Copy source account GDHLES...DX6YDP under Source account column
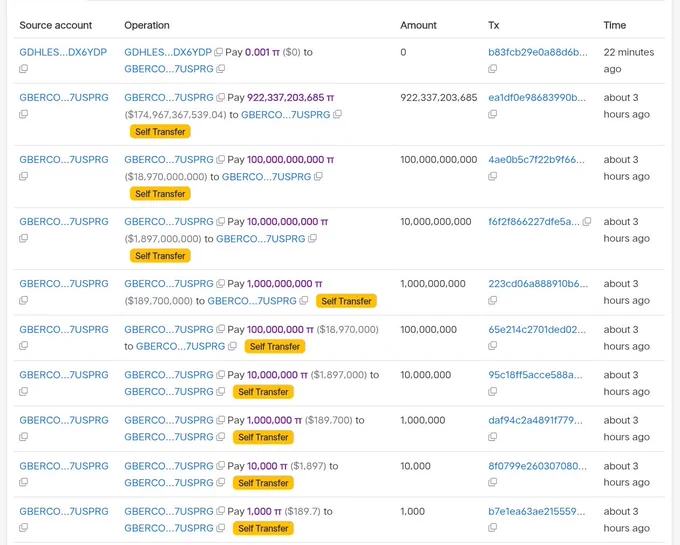Viewport: 680px width, 545px height. pos(23,69)
